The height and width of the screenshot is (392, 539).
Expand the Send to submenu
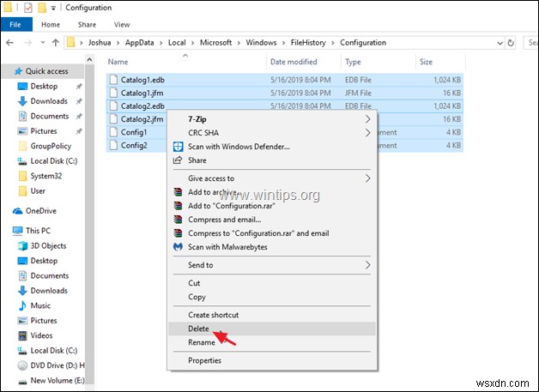pyautogui.click(x=368, y=265)
